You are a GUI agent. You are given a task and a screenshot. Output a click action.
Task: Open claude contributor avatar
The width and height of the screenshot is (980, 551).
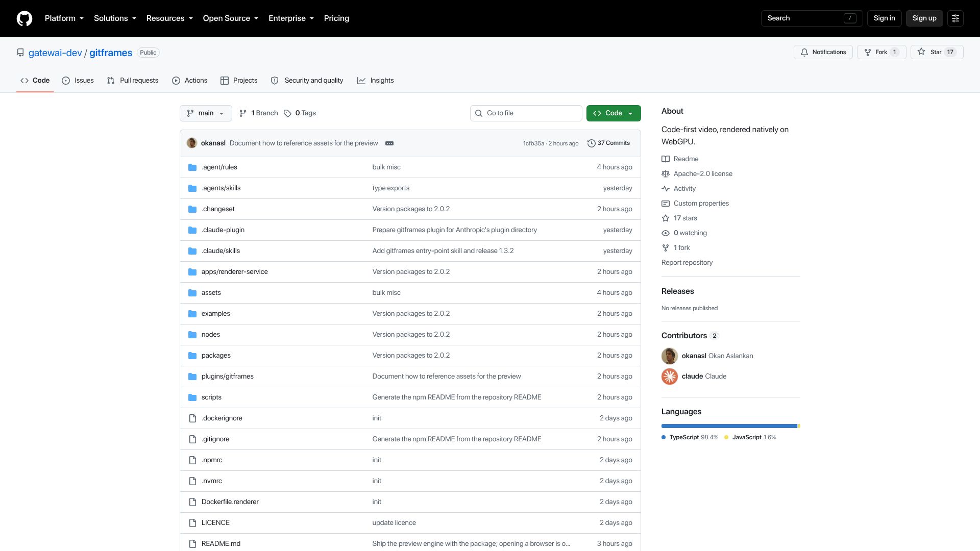pyautogui.click(x=670, y=377)
